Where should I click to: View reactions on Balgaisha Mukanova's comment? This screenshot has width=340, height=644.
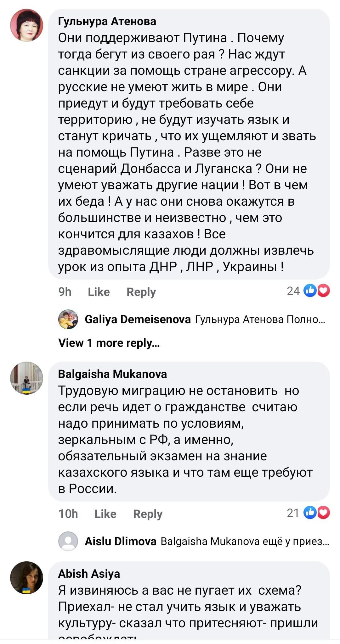317,513
